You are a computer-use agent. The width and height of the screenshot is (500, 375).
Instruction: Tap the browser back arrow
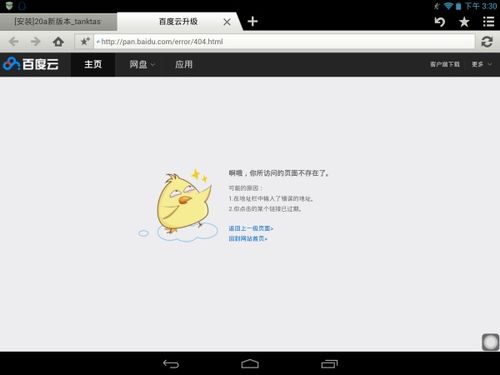pyautogui.click(x=14, y=42)
